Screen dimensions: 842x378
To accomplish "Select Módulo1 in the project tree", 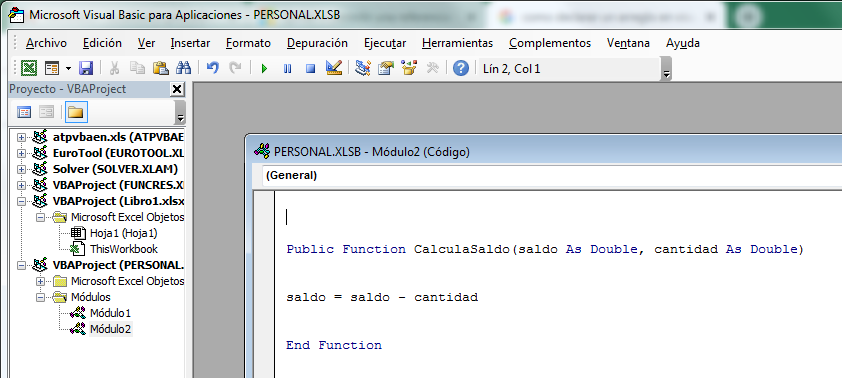I will point(110,313).
